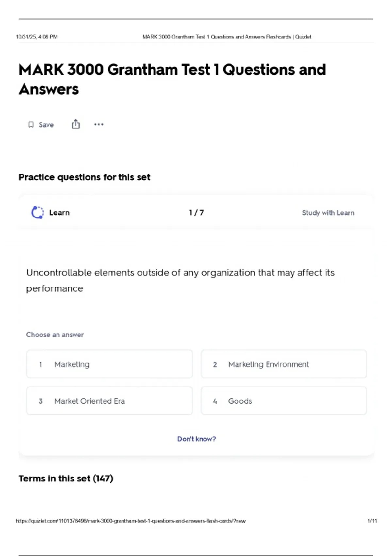Click the Don't know? link
The width and height of the screenshot is (392, 556).
196,439
